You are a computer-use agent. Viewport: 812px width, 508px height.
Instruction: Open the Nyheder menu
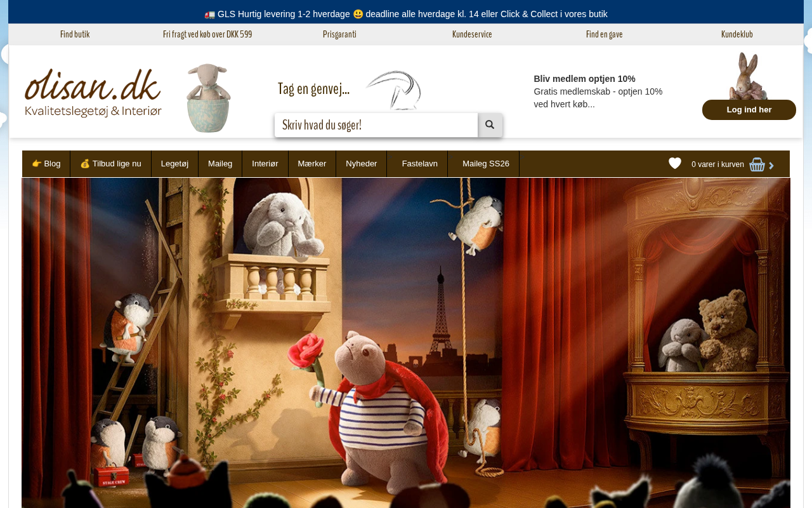coord(362,164)
